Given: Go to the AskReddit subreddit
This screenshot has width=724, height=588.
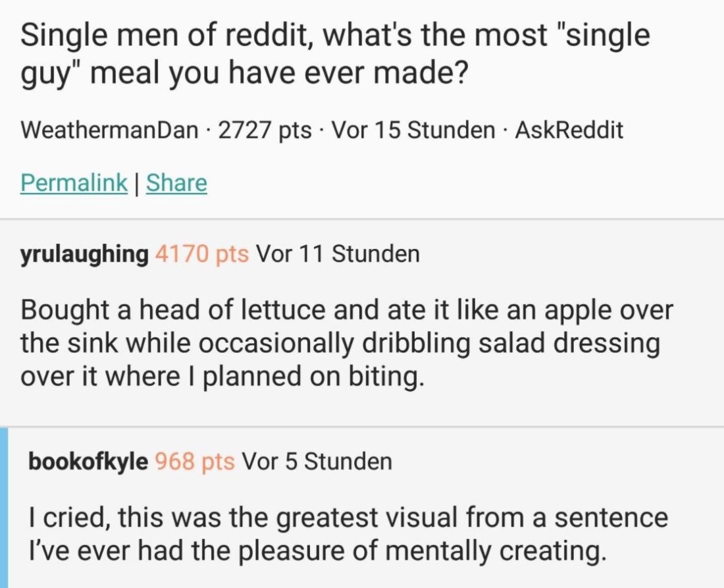Looking at the screenshot, I should click(x=569, y=130).
